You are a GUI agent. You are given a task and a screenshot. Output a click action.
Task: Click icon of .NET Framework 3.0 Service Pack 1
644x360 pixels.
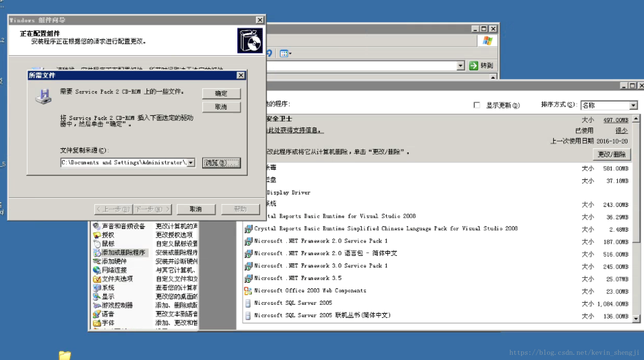tap(248, 266)
